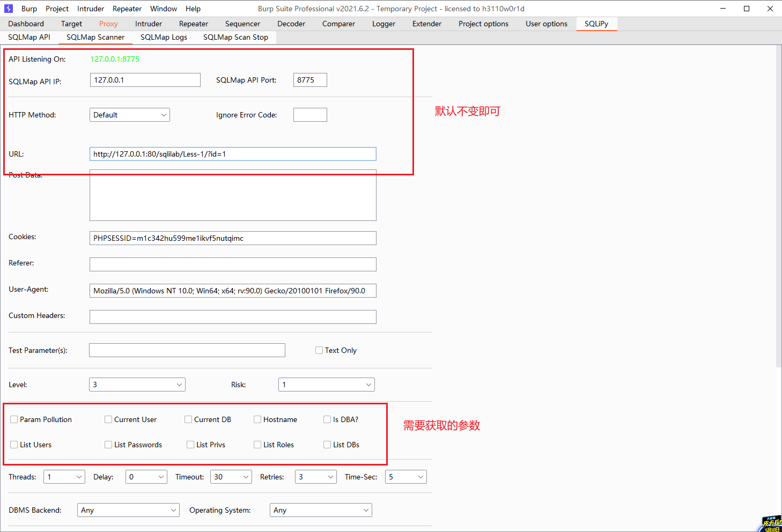The width and height of the screenshot is (782, 532).
Task: Open the SQLMap Scan Stop sub-tab
Action: click(x=235, y=37)
